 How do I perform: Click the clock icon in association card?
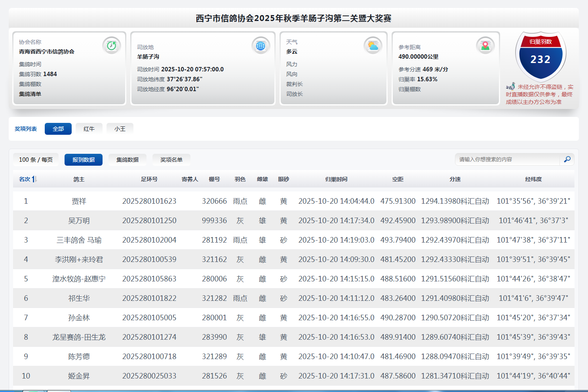point(112,46)
